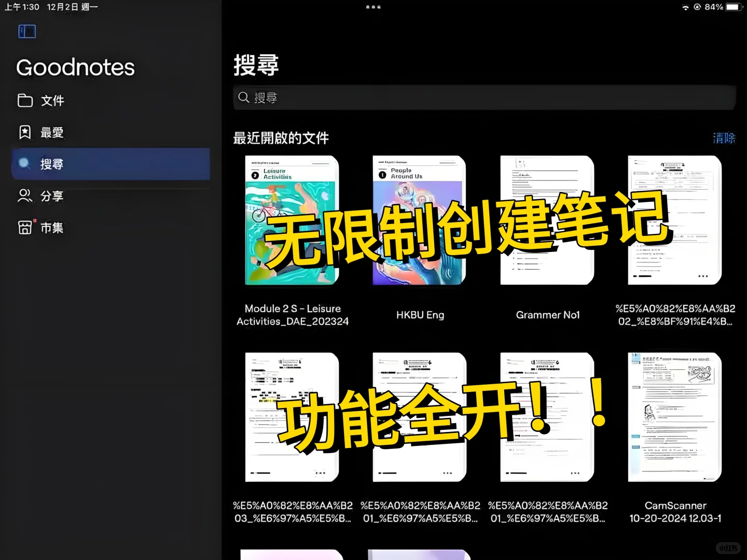Open the partially visible notebook at bottom left
747x560 pixels.
(292, 555)
